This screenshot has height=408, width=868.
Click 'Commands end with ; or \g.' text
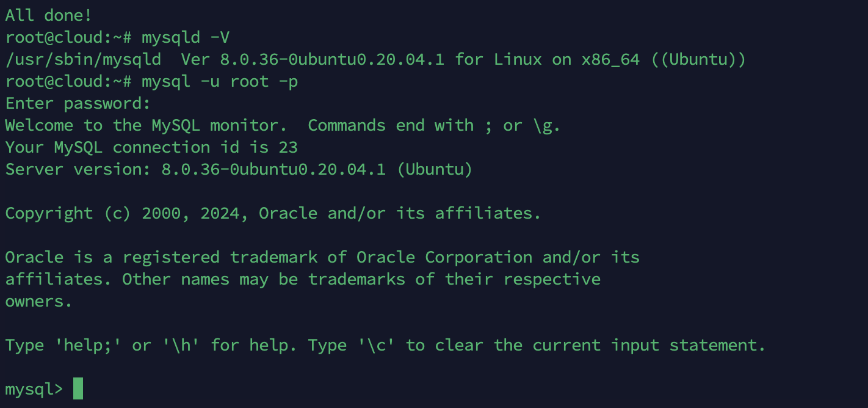click(435, 125)
